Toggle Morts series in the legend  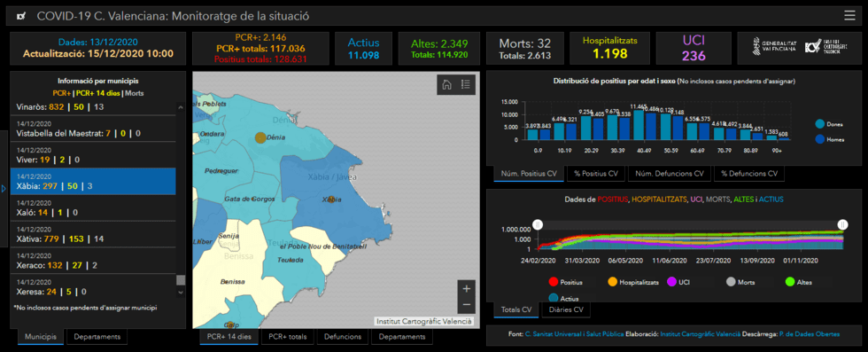pos(741,282)
